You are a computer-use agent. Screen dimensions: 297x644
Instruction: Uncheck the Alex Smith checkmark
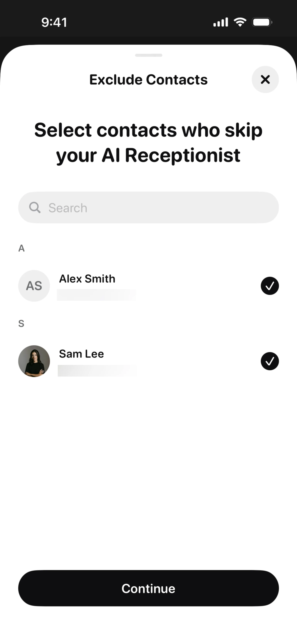tap(269, 286)
